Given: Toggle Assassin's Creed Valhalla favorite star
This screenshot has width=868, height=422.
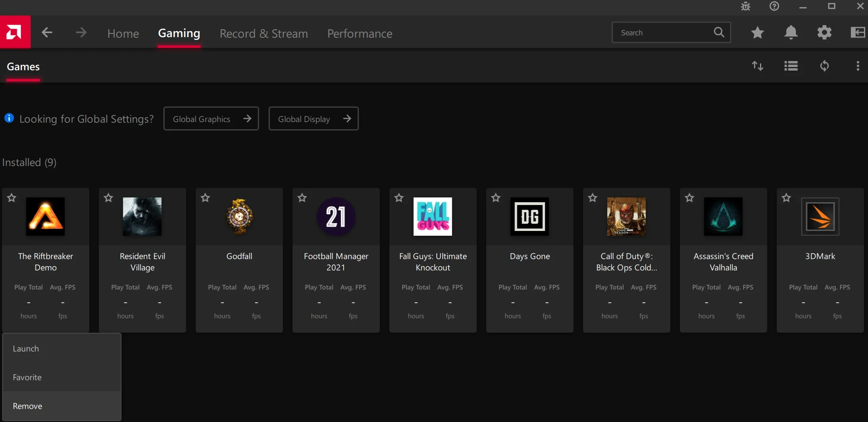Looking at the screenshot, I should [689, 198].
